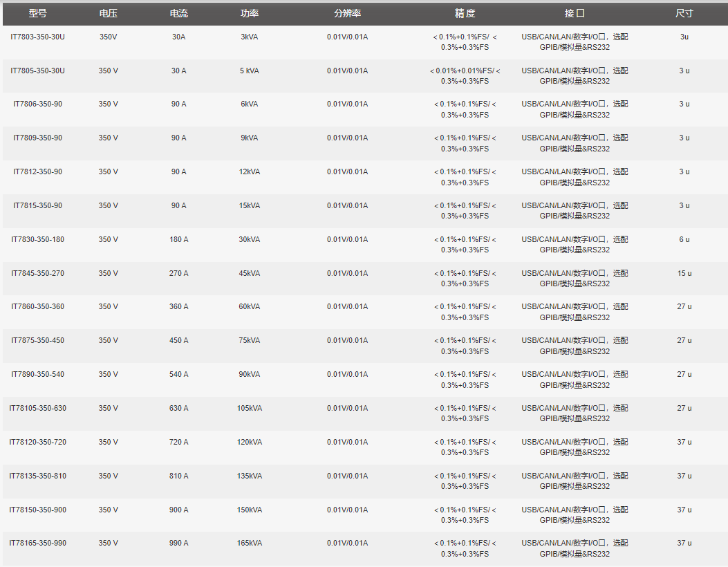The image size is (728, 567).
Task: Click the 9kVA power cell
Action: (x=250, y=138)
